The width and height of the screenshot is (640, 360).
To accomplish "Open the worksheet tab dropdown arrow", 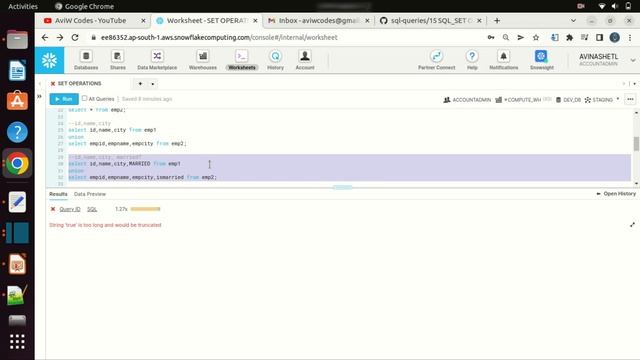I will pos(153,84).
